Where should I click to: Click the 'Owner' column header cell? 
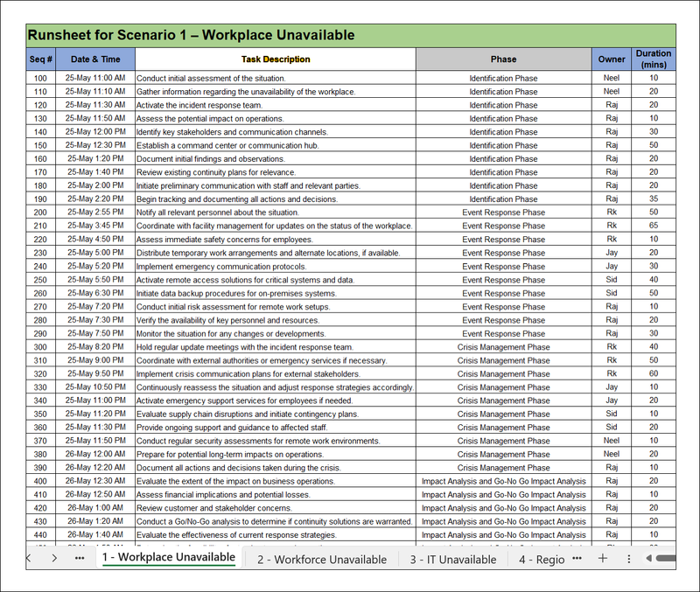tap(612, 59)
